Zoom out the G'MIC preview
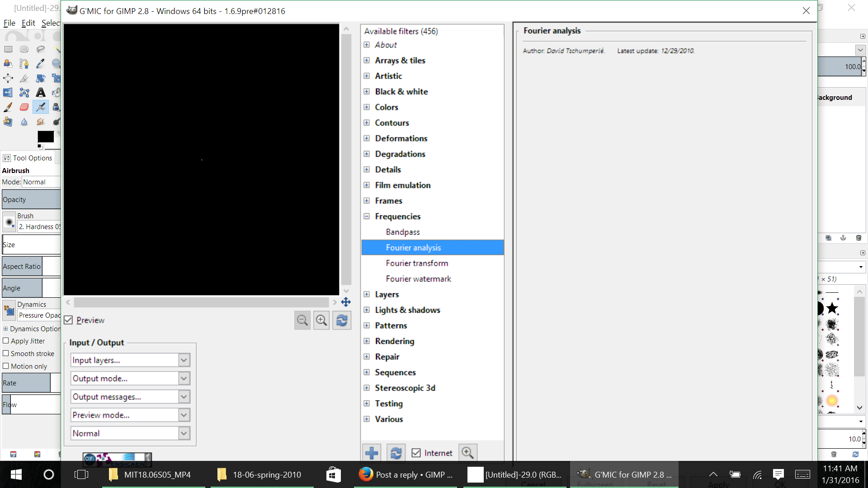This screenshot has height=488, width=868. [x=302, y=320]
